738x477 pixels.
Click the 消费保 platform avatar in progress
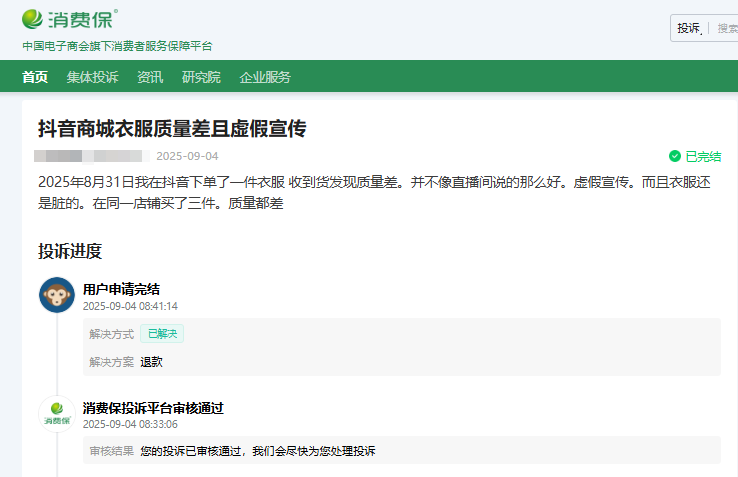(x=57, y=414)
